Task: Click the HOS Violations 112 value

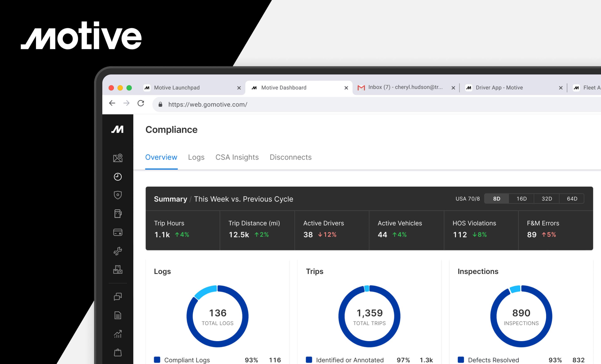Action: 460,235
